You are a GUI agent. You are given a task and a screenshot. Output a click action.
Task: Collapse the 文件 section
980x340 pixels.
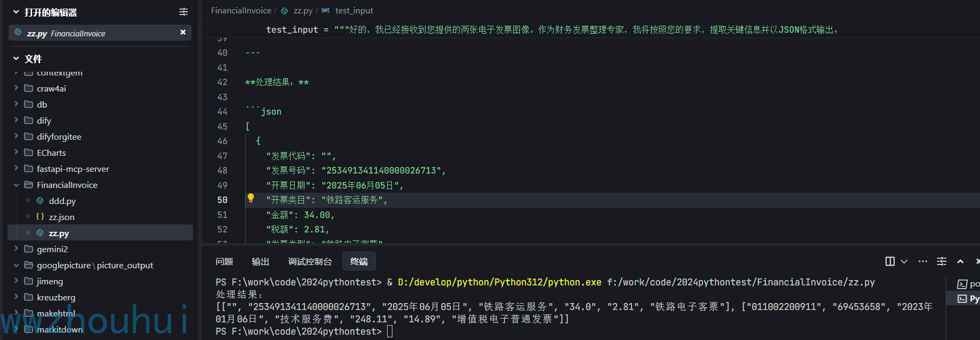coord(16,58)
